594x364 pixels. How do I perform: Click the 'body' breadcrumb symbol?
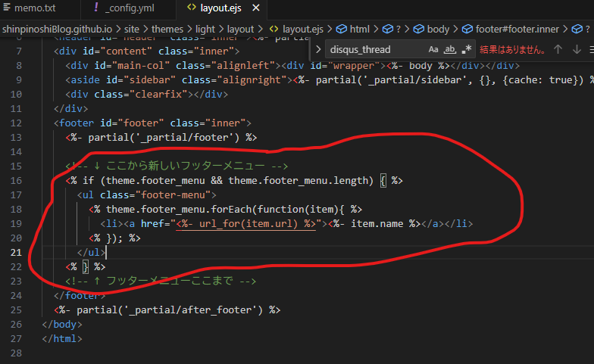438,29
